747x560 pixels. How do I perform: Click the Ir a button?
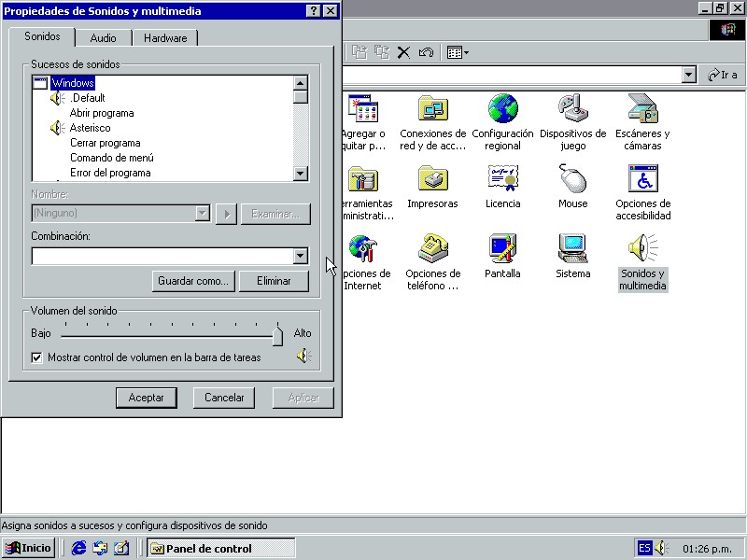click(722, 75)
